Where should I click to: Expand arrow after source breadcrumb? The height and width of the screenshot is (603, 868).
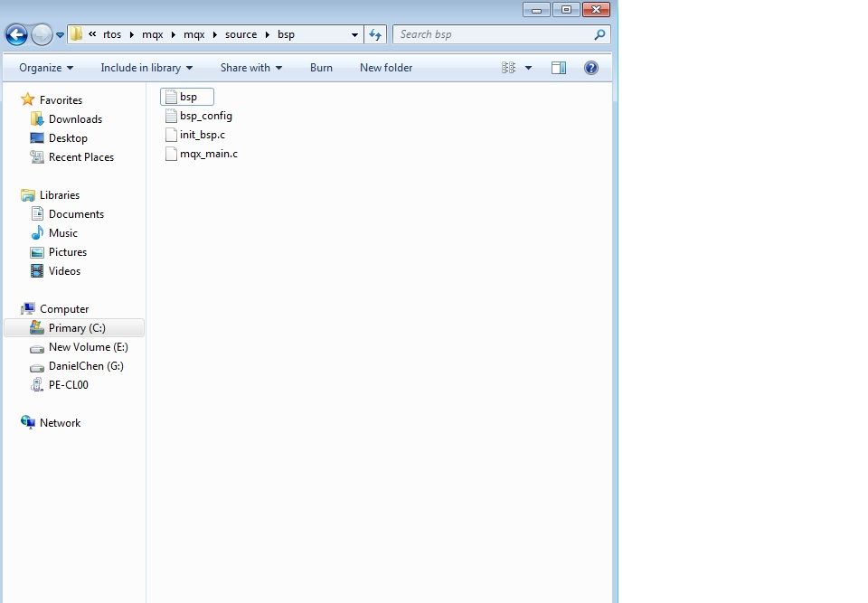click(268, 34)
